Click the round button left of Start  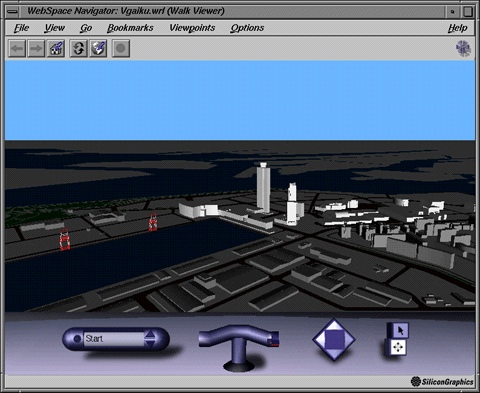coord(77,339)
